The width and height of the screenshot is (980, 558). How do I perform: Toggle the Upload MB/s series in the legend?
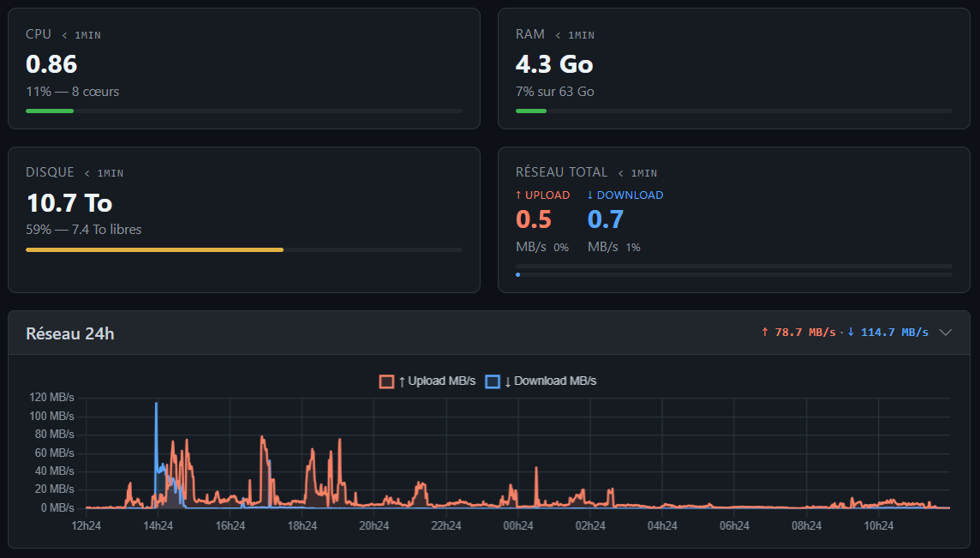(x=428, y=381)
